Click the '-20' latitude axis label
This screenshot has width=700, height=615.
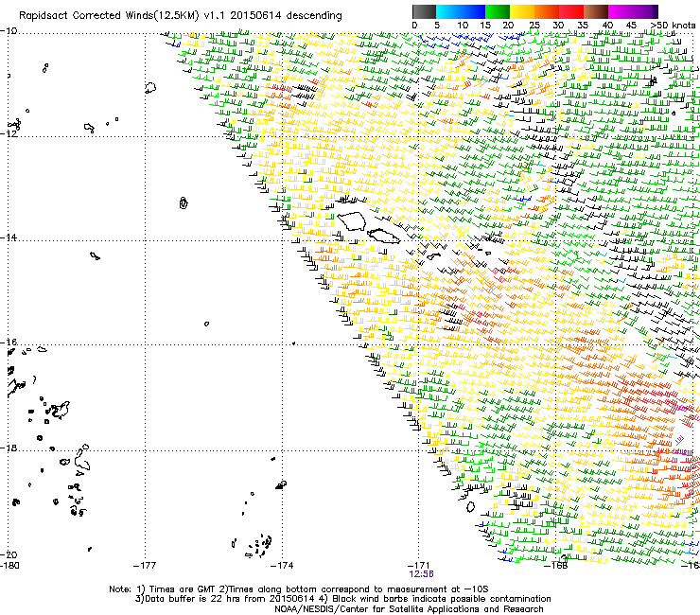tap(9, 554)
